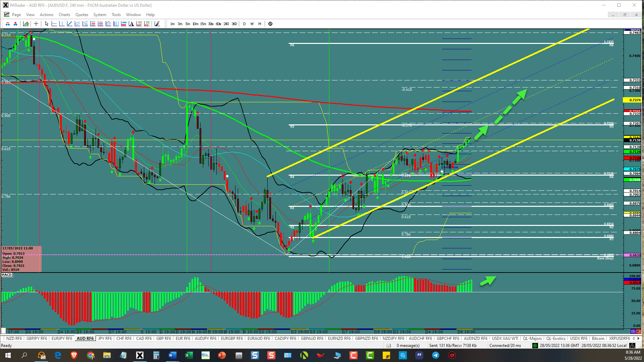This screenshot has width=644, height=362.
Task: Open the Help menu
Action: (x=150, y=15)
